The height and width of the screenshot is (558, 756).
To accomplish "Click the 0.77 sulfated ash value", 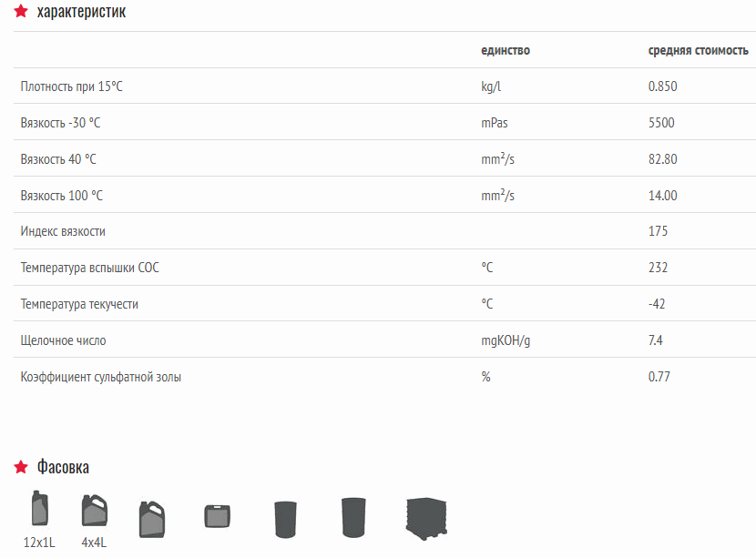I will (659, 377).
